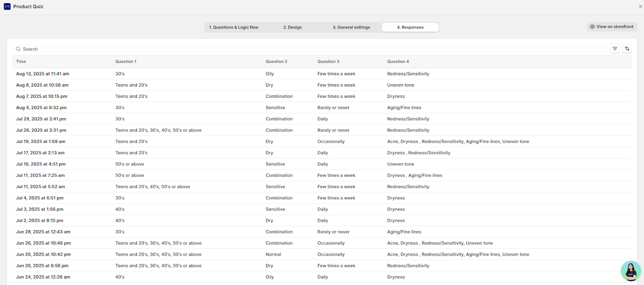Select the Jun 24, 2025 response row
This screenshot has width=644, height=285.
tap(43, 277)
